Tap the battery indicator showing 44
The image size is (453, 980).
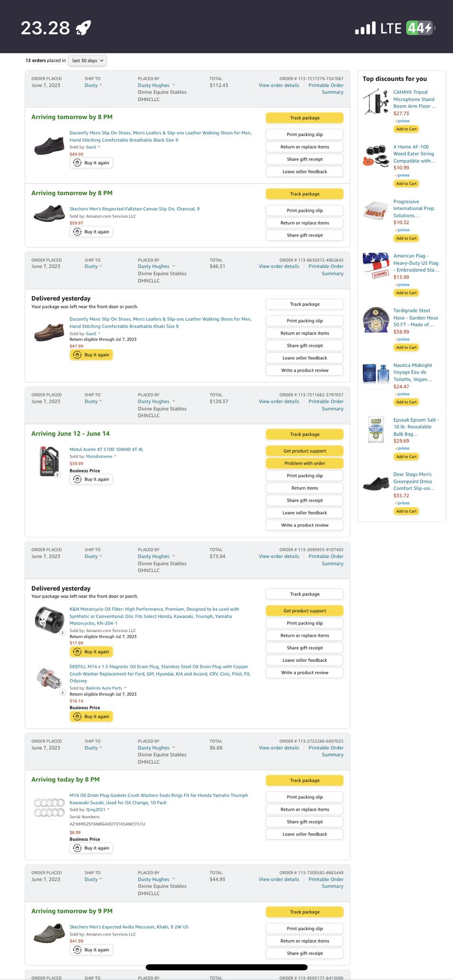pos(420,28)
